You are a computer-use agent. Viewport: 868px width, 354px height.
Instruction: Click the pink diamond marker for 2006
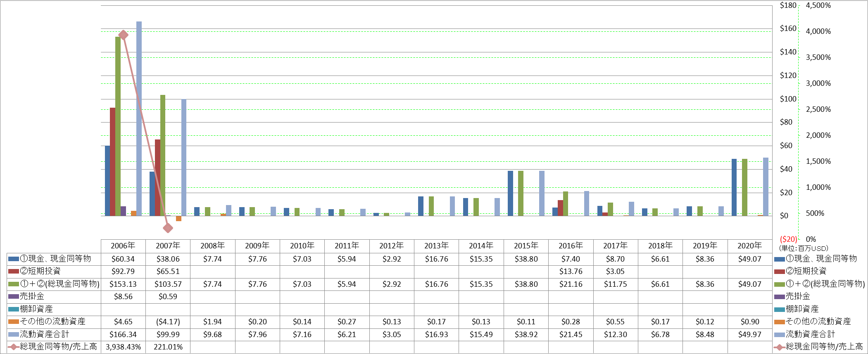coord(123,35)
